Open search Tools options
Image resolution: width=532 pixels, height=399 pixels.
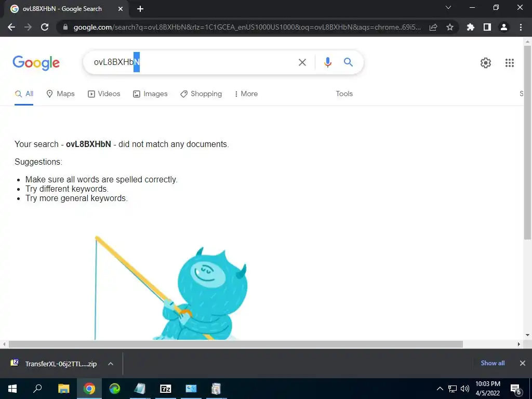pos(344,94)
